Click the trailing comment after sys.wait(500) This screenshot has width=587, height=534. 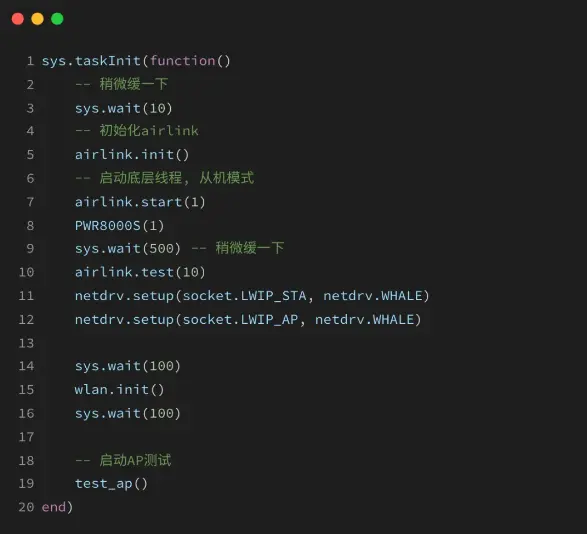238,248
